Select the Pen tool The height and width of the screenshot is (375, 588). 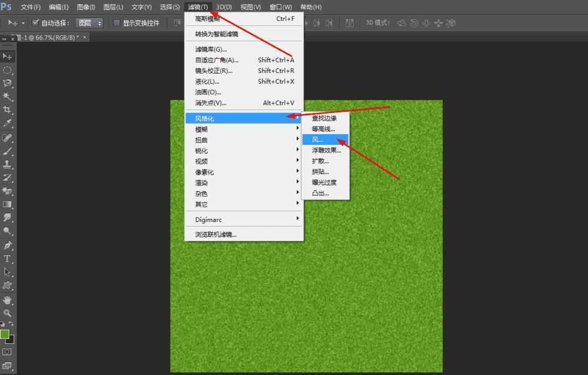pyautogui.click(x=8, y=245)
